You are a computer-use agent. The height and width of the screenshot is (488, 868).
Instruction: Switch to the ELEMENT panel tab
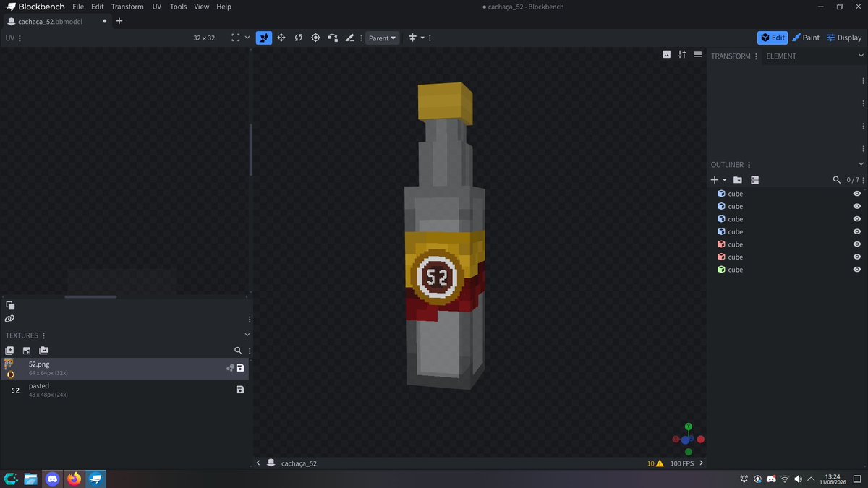[x=781, y=56]
